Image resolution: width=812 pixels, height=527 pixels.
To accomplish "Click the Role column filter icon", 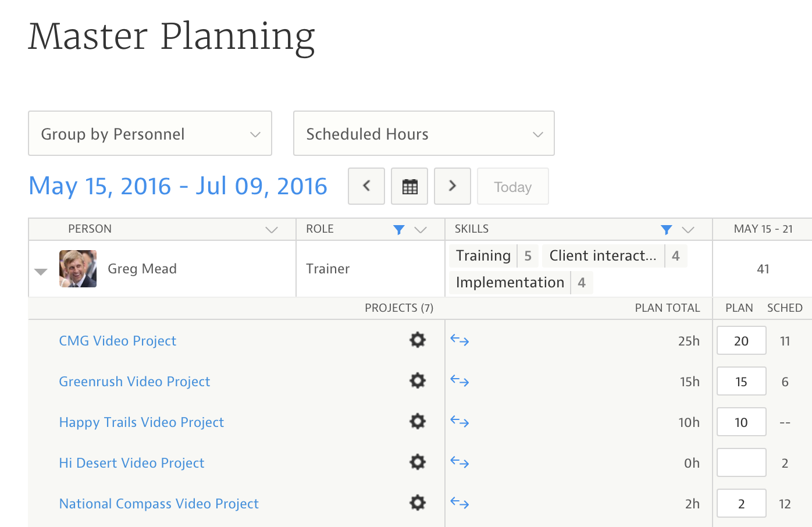I will (398, 230).
